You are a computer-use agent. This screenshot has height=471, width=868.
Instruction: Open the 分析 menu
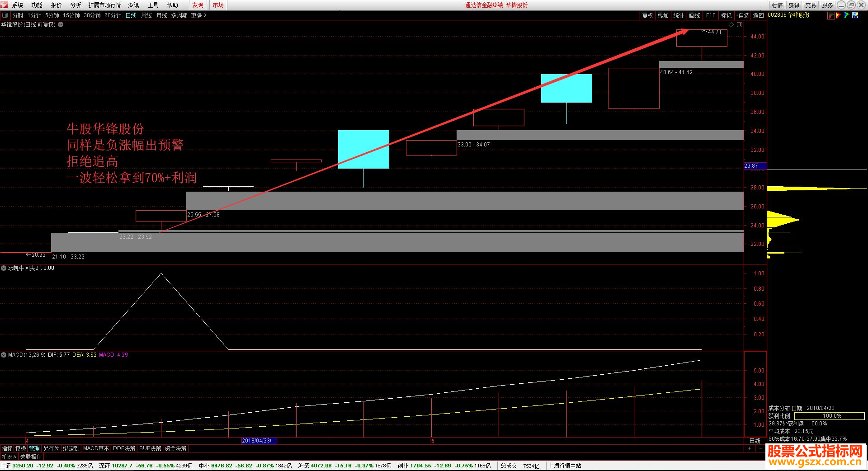point(76,5)
